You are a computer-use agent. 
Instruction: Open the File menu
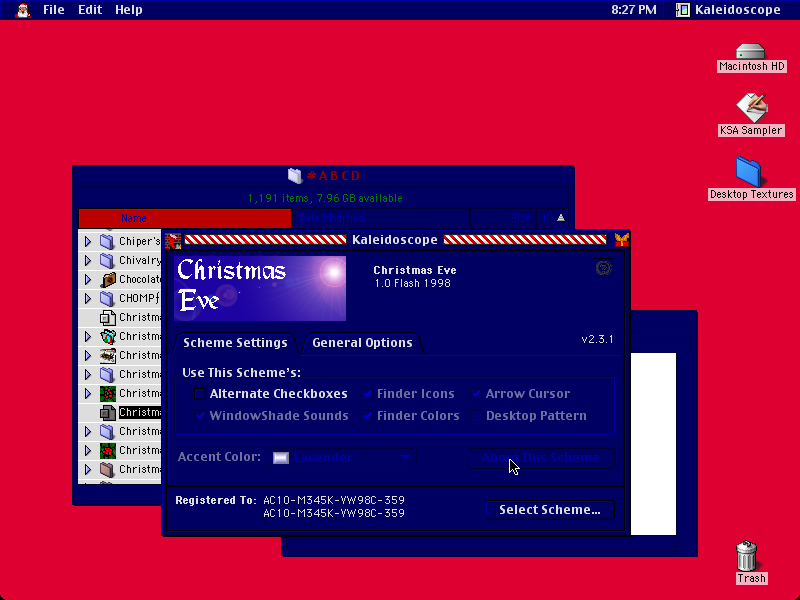coord(54,10)
